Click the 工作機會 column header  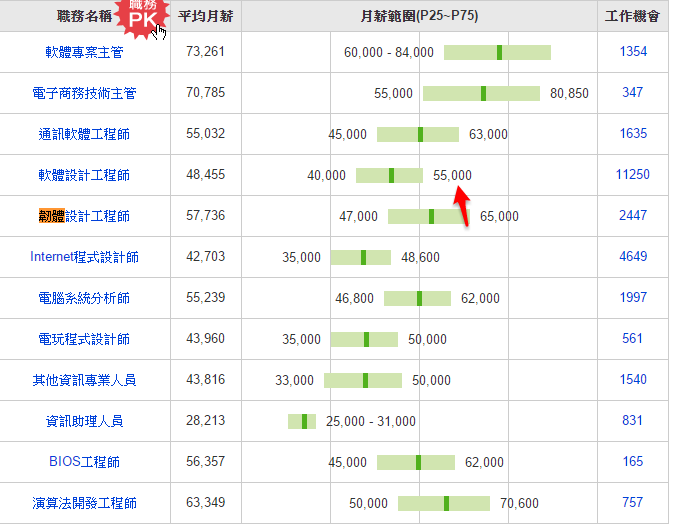(x=633, y=17)
